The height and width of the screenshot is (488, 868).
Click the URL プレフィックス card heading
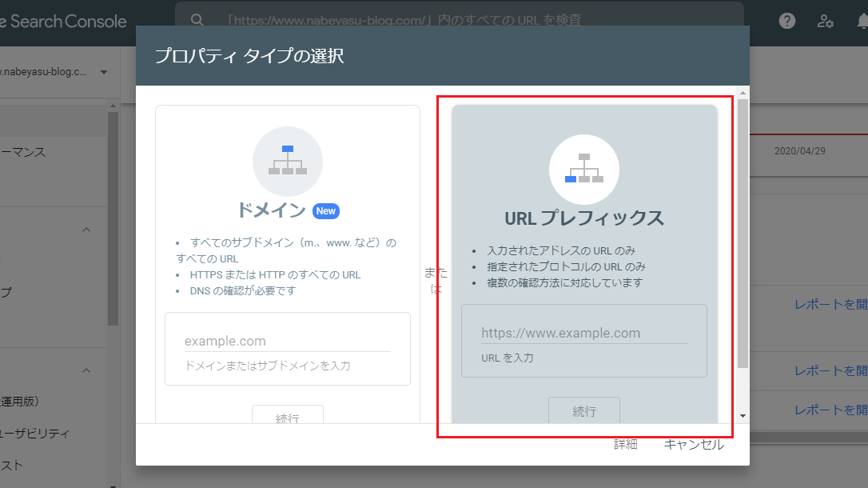pyautogui.click(x=584, y=218)
